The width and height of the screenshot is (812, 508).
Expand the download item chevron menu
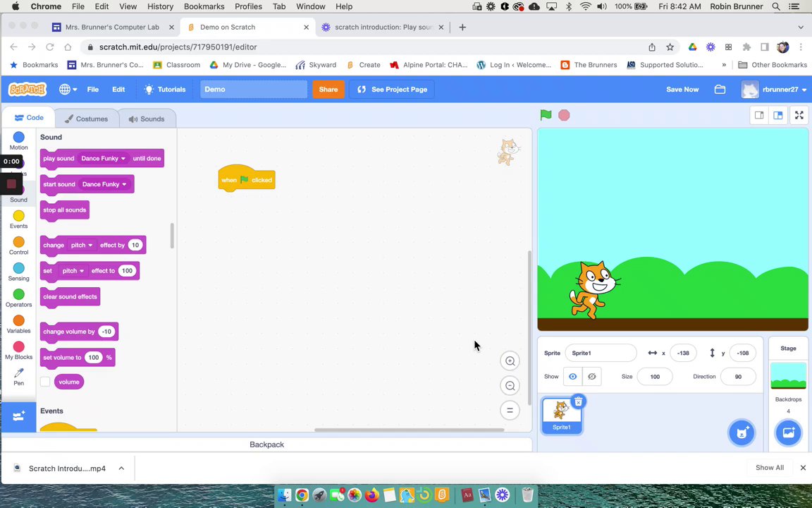pyautogui.click(x=121, y=468)
